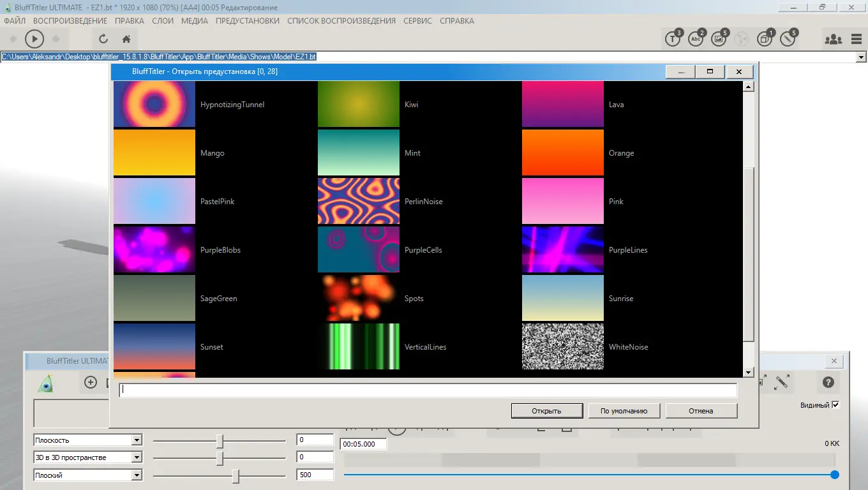Viewport: 868px width, 490px height.
Task: Open the community people icon
Action: 833,39
